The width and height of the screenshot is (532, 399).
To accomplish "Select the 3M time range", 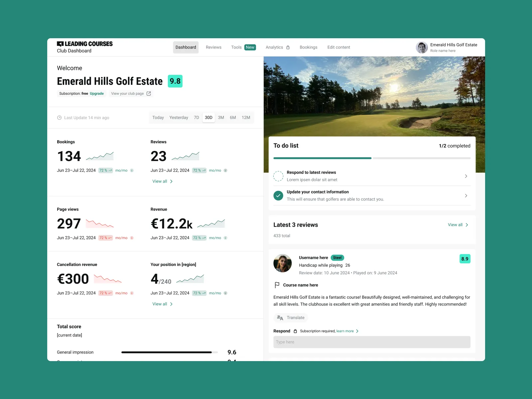I will [x=221, y=117].
